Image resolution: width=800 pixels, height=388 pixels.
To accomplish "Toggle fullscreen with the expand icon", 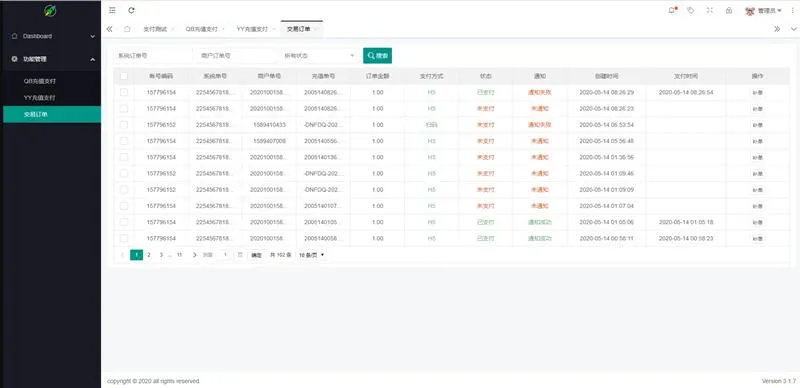I will point(710,10).
